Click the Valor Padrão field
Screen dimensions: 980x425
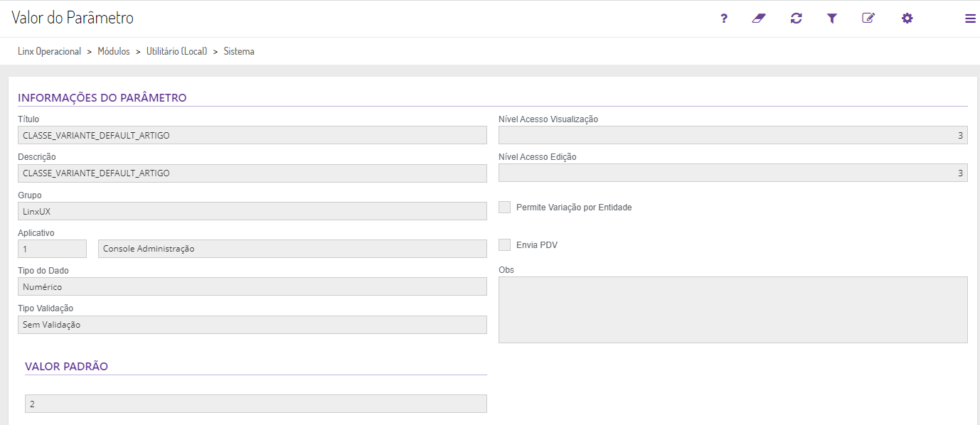click(256, 404)
